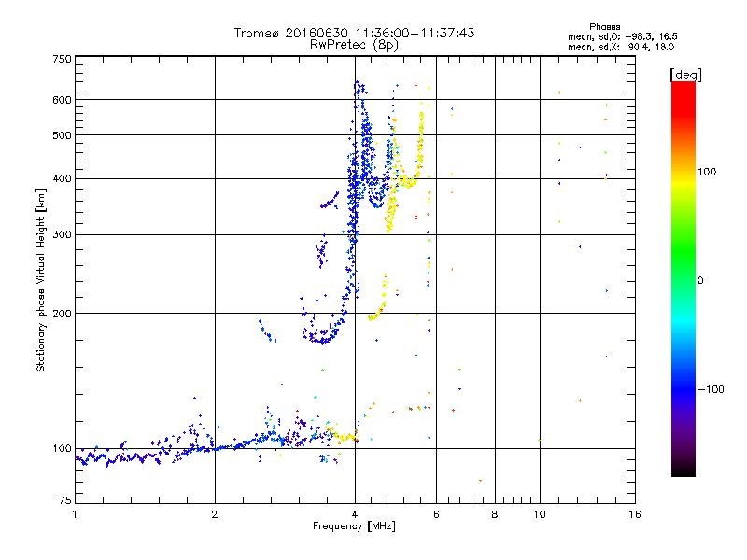The width and height of the screenshot is (747, 560).
Task: Click the '600' y-axis label
Action: click(x=62, y=100)
